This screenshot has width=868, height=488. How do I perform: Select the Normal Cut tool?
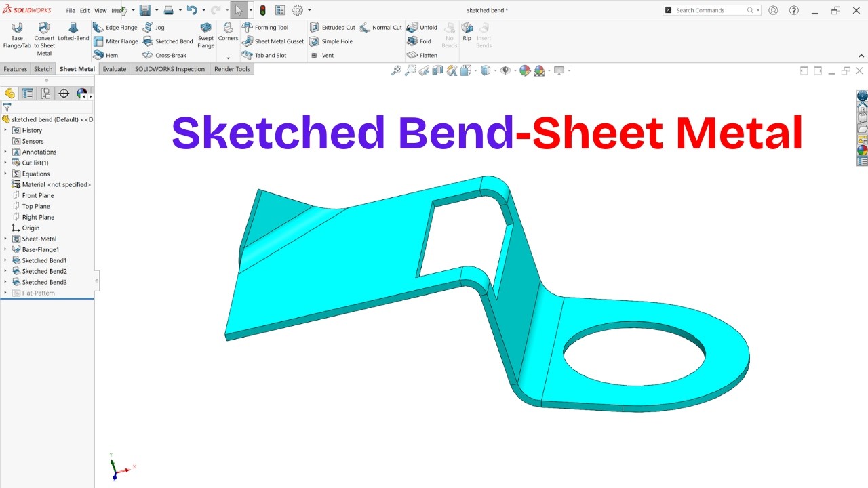click(380, 28)
